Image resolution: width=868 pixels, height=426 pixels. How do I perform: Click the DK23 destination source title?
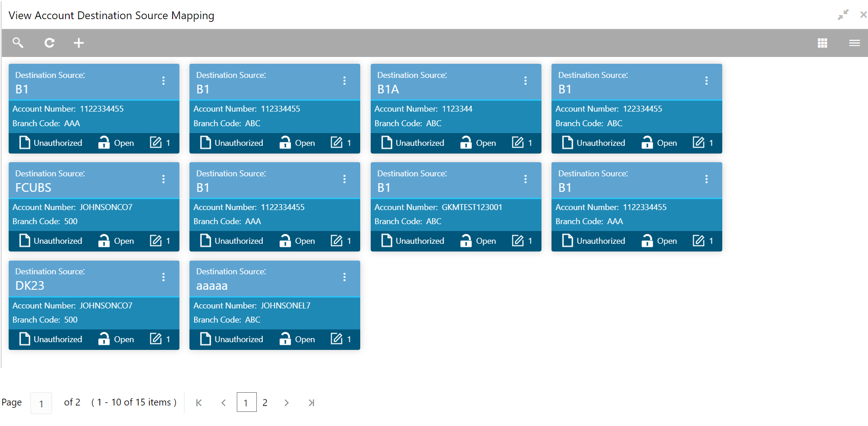[30, 286]
